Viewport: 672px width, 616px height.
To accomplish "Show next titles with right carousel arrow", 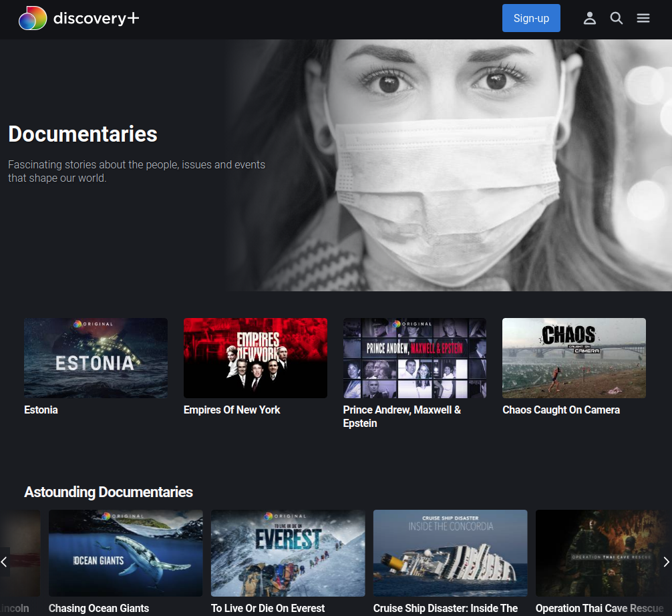I will click(666, 562).
